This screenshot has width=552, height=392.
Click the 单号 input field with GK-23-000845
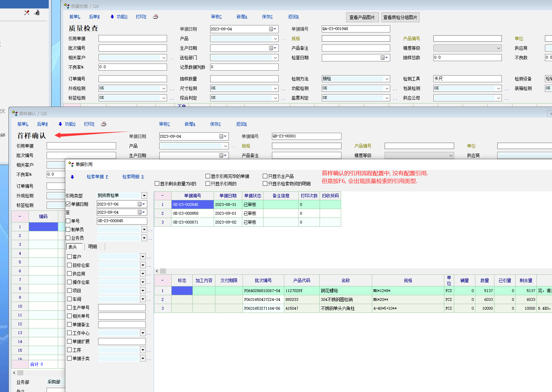tap(121, 221)
